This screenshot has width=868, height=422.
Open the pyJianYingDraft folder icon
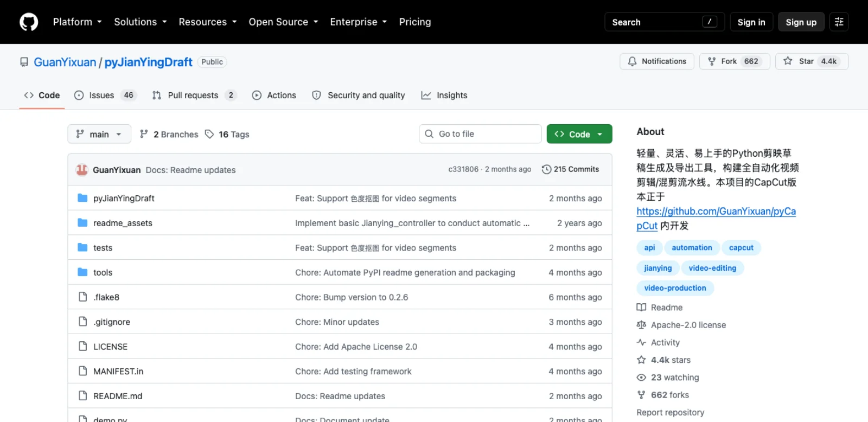82,198
